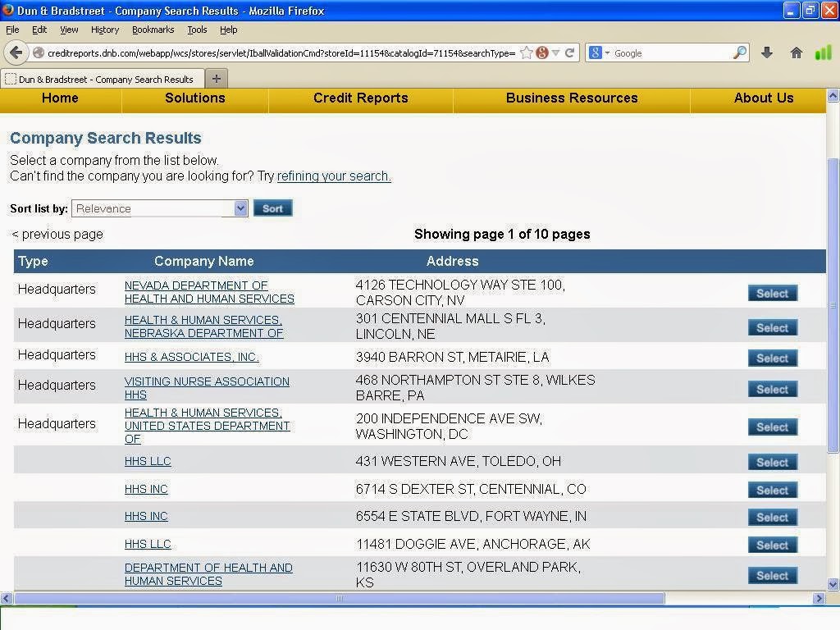Open the Help menu
The width and height of the screenshot is (840, 630).
tap(228, 30)
